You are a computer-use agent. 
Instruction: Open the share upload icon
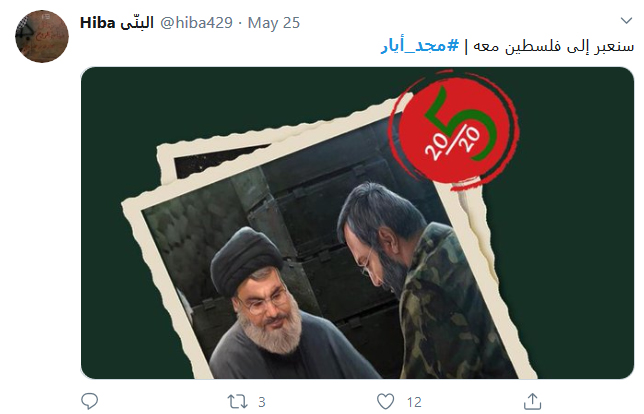tap(532, 401)
